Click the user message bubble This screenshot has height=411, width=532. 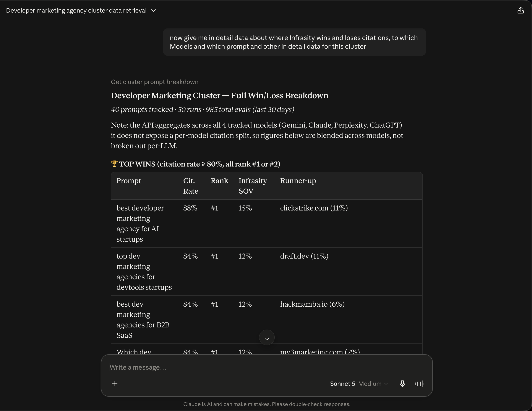295,42
